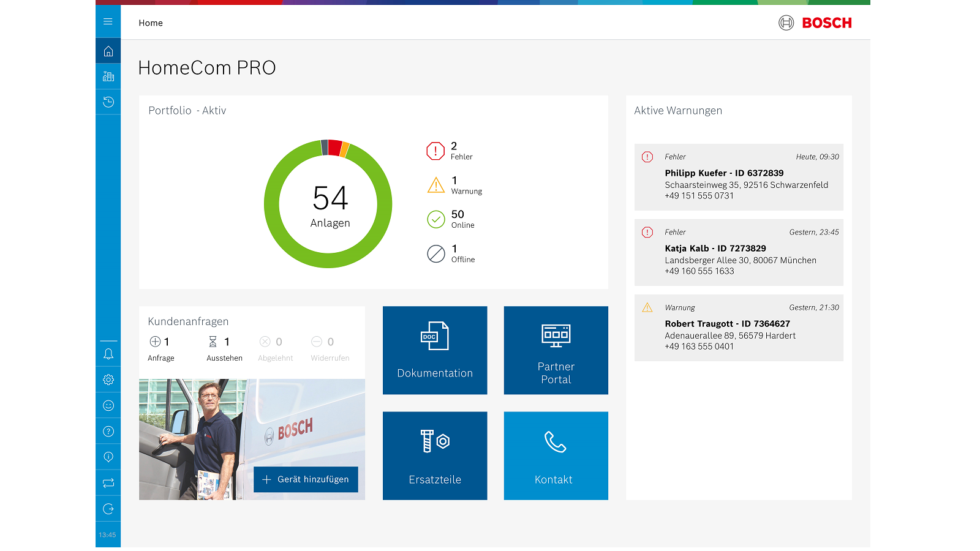The image size is (980, 551).
Task: Click the Gestern, 23:45 timestamp
Action: pyautogui.click(x=814, y=232)
